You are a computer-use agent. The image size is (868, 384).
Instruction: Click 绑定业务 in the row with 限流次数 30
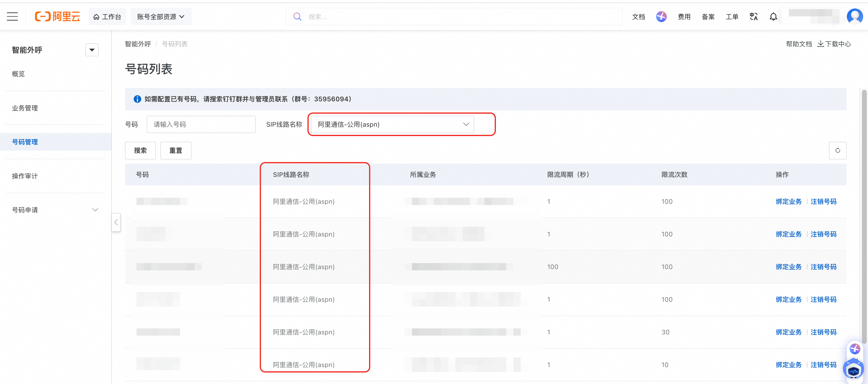(789, 332)
